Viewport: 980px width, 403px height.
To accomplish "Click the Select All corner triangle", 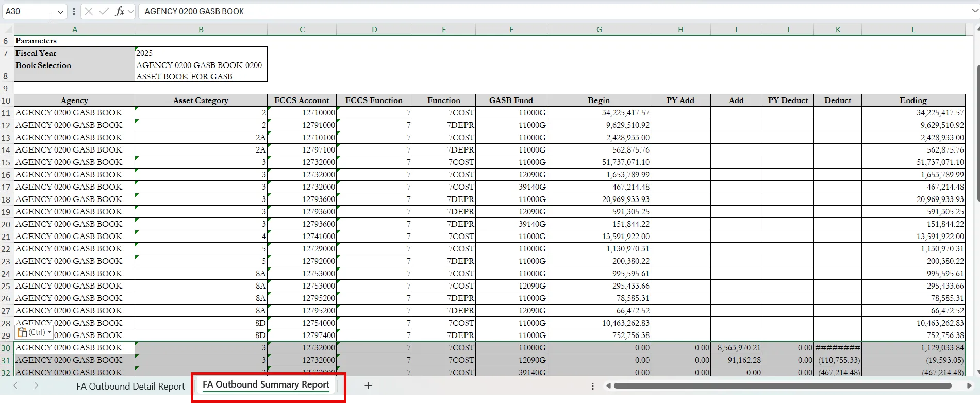I will pyautogui.click(x=7, y=30).
